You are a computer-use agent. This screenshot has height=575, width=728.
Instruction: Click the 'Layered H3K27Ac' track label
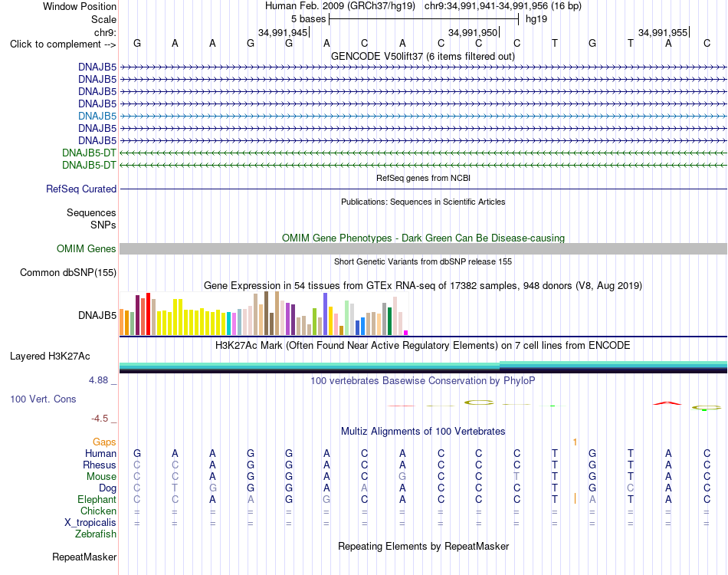coord(50,356)
